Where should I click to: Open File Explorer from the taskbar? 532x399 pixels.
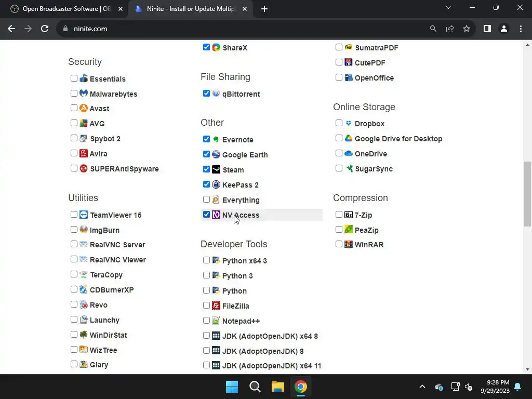277,387
